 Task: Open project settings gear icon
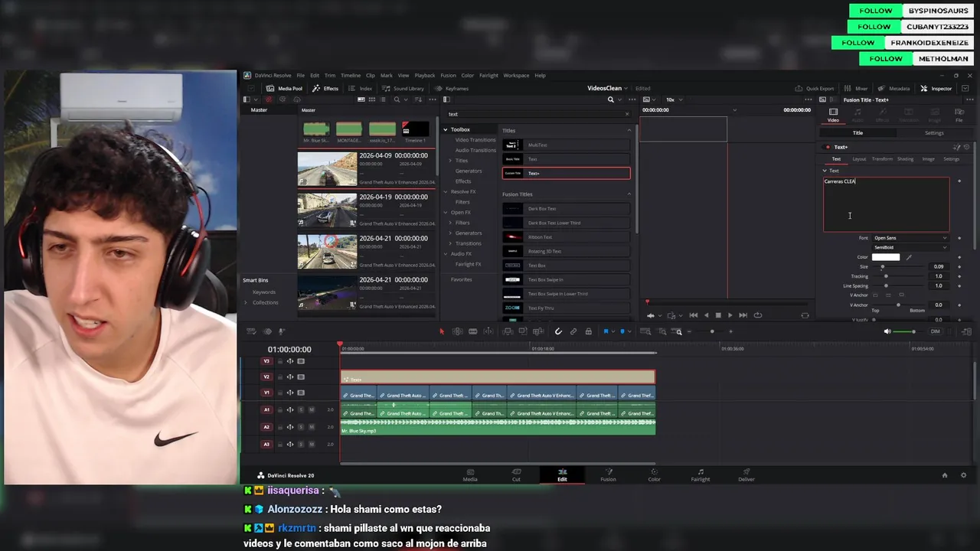click(963, 475)
